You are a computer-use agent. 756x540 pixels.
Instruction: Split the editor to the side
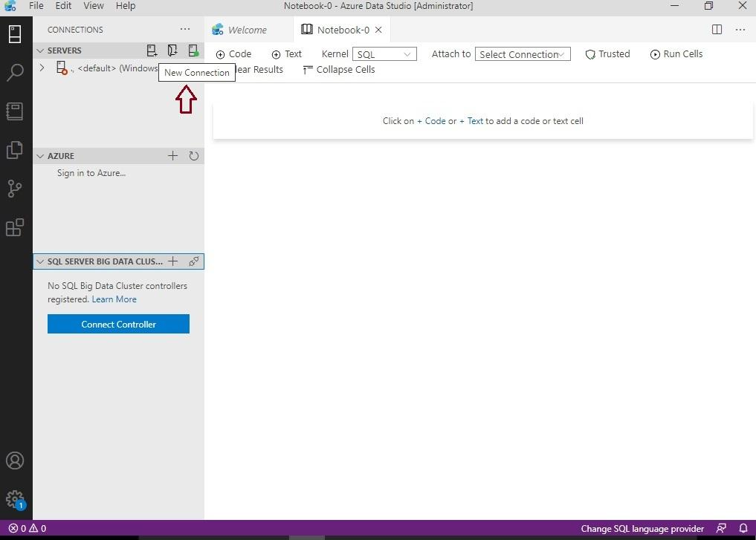tap(717, 30)
